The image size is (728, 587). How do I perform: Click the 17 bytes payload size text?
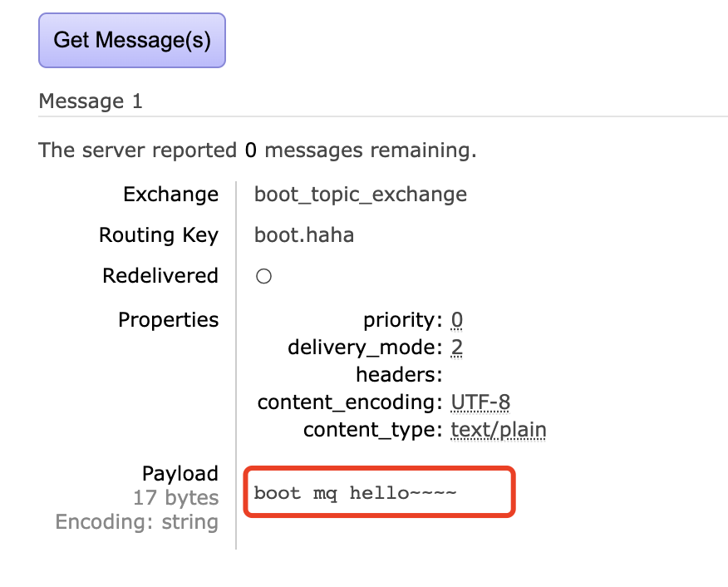(x=175, y=498)
